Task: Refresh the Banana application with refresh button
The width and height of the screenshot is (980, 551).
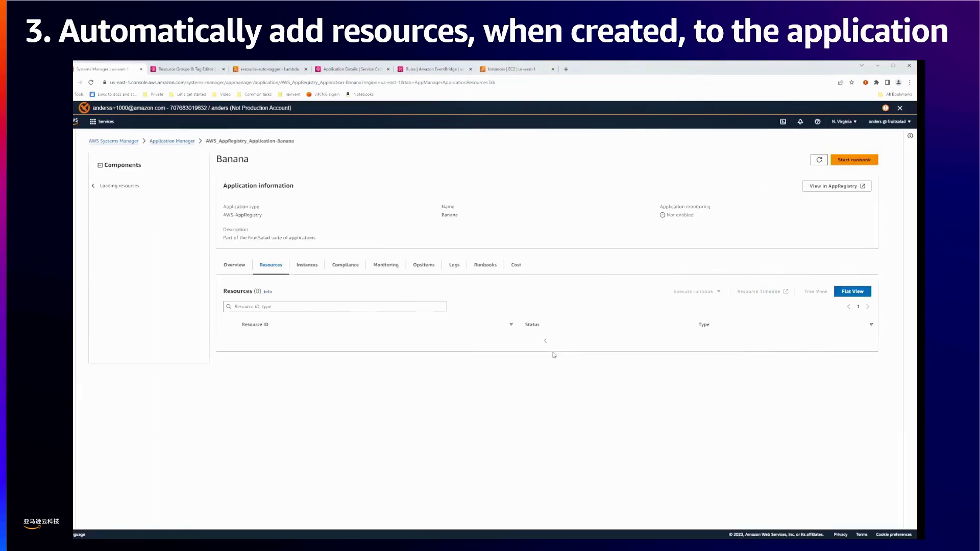Action: (819, 160)
